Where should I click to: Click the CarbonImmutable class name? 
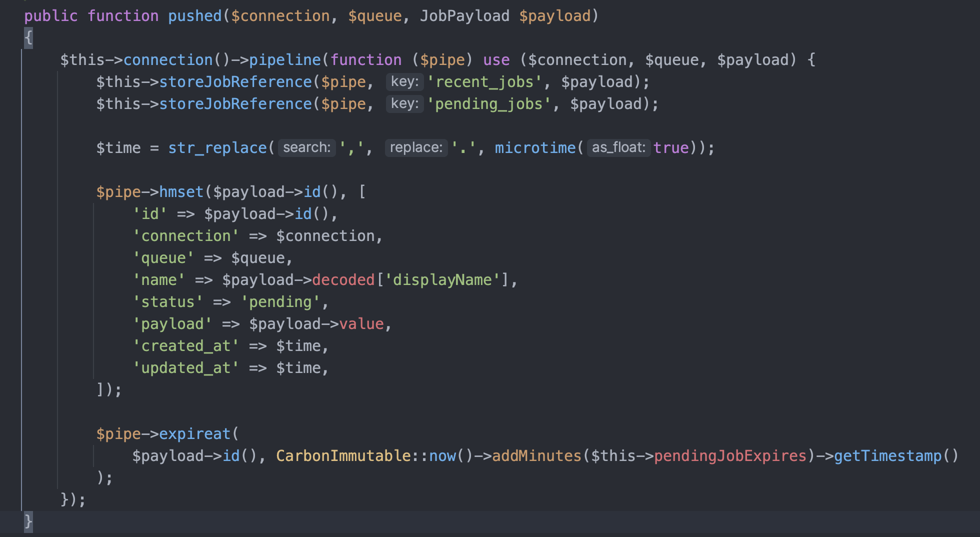click(344, 455)
